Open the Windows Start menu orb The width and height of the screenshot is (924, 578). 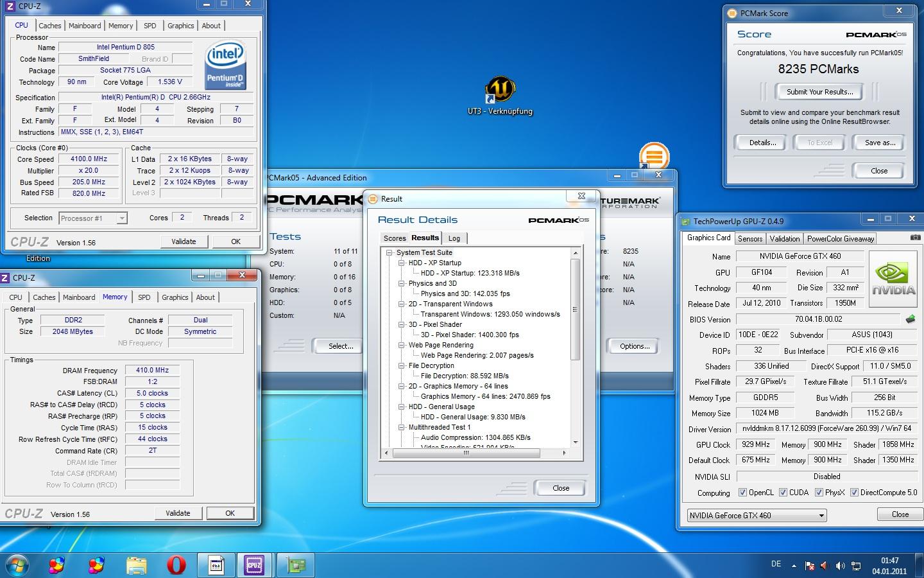tap(17, 565)
